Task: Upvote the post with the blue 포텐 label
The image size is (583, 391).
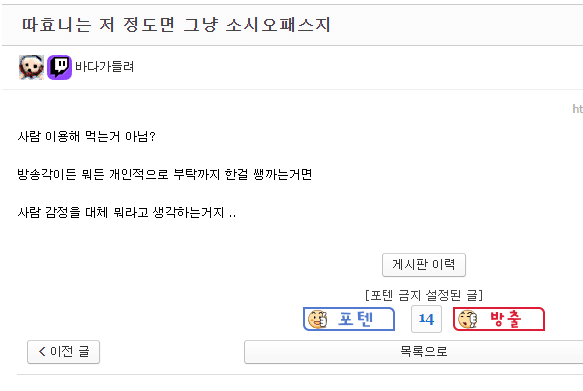Action: point(349,319)
